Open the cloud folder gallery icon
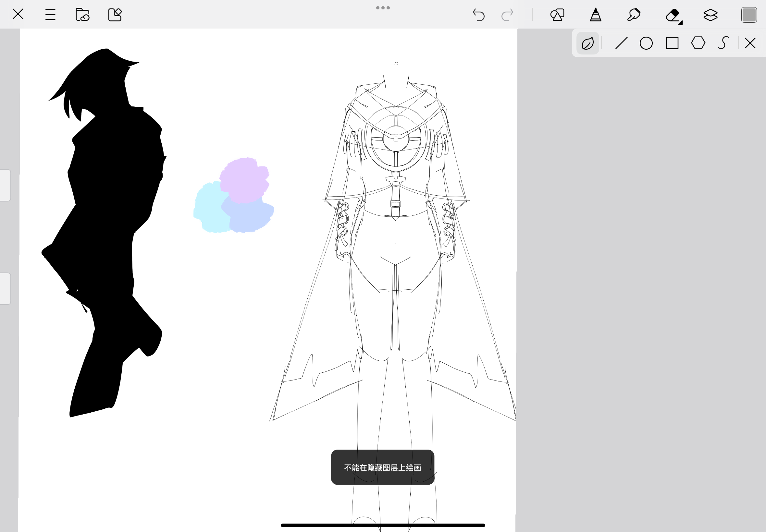This screenshot has width=766, height=532. click(x=82, y=15)
